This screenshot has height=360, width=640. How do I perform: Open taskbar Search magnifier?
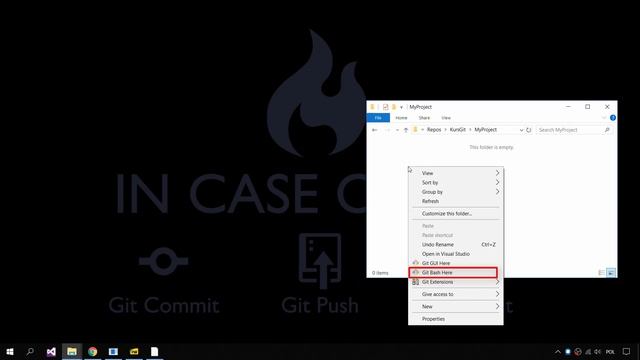pyautogui.click(x=30, y=351)
